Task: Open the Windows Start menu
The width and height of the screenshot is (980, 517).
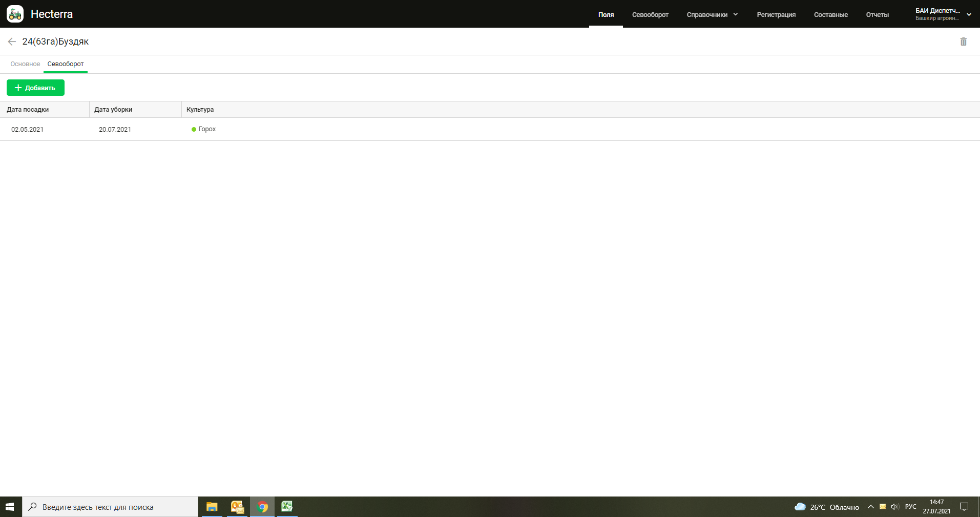Action: point(10,507)
